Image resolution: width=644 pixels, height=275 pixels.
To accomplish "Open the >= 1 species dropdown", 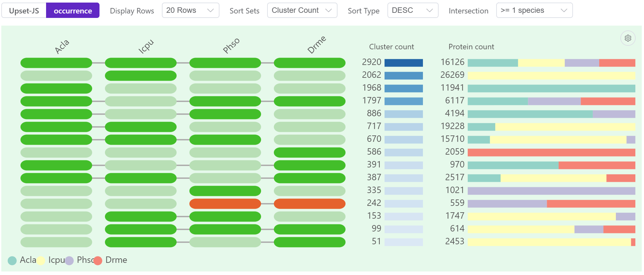I will (534, 11).
